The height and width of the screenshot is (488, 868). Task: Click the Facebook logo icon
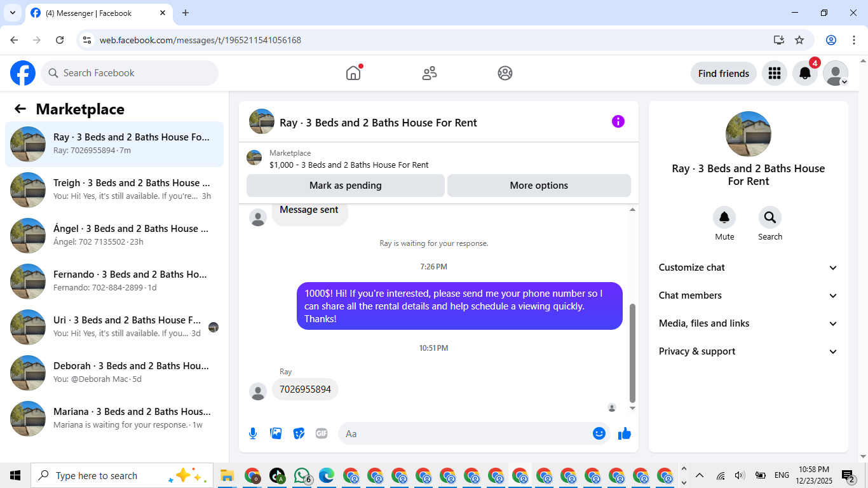[23, 73]
